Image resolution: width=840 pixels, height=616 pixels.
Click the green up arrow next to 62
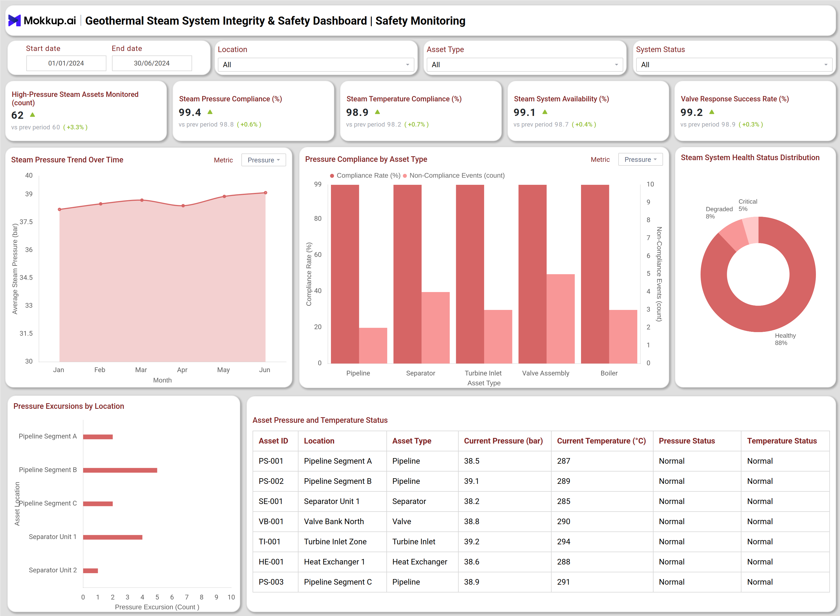pyautogui.click(x=32, y=115)
